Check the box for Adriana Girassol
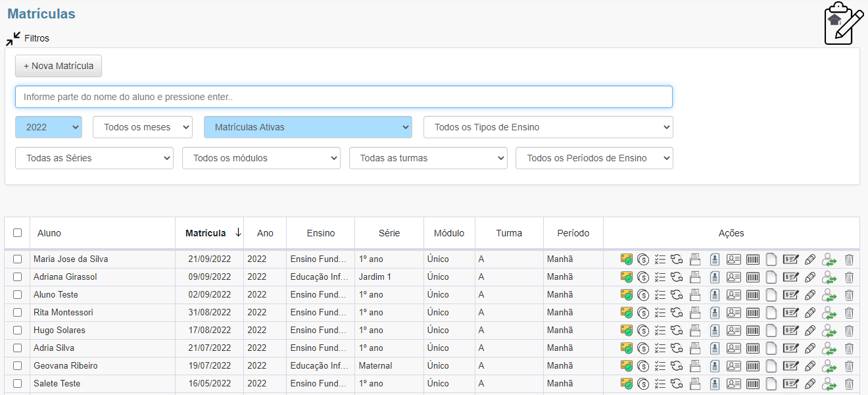The image size is (868, 395). click(18, 277)
